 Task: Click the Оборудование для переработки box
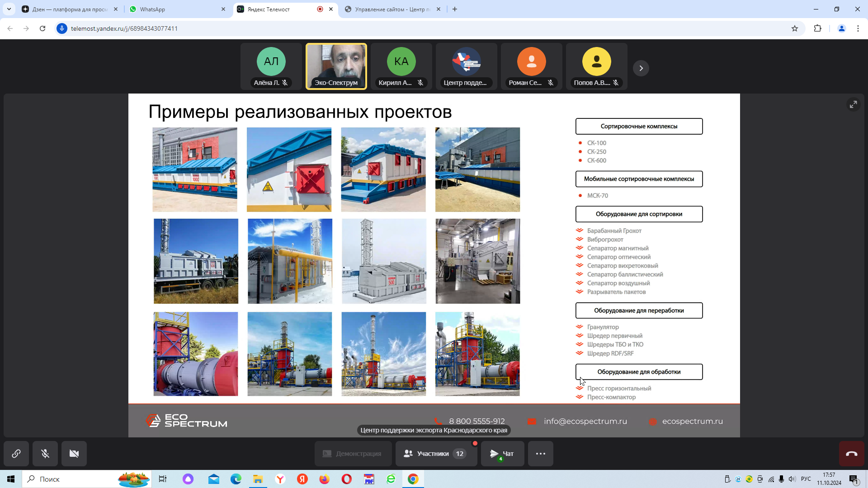click(639, 310)
